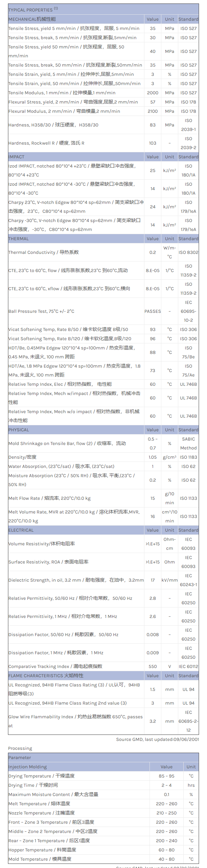Click the Thermal Conductivity row label

pos(43,252)
